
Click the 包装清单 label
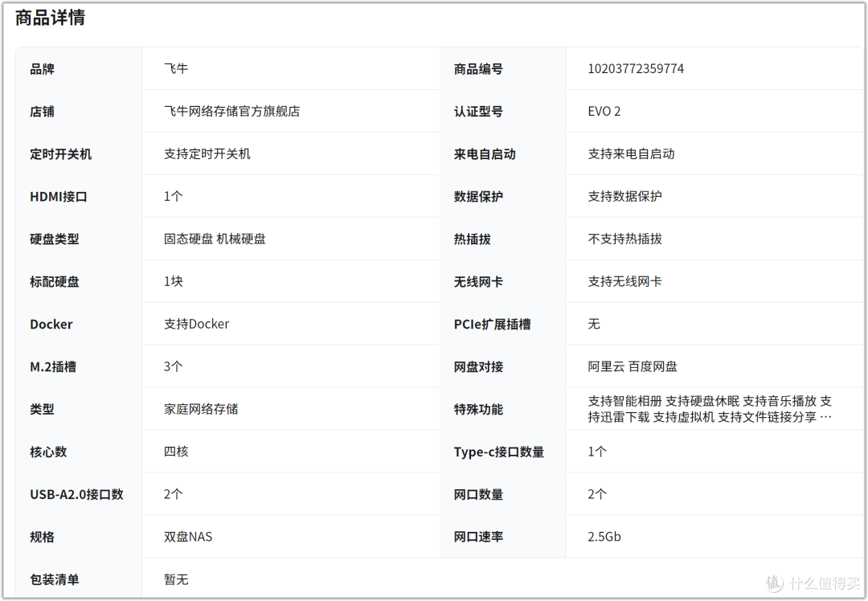coord(55,581)
